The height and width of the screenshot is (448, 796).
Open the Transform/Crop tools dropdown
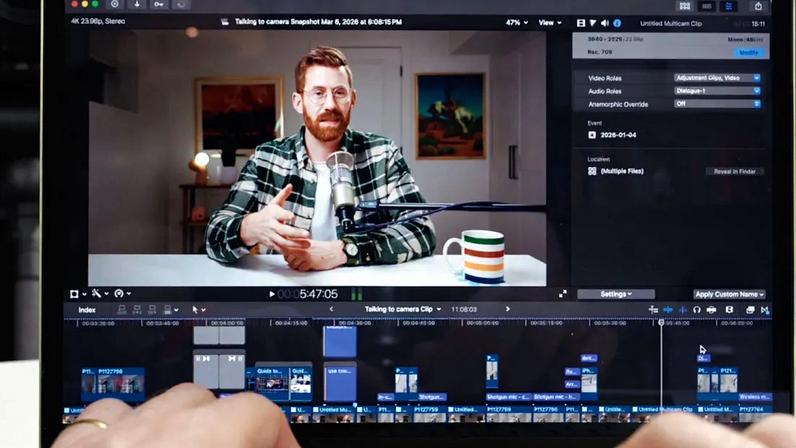tap(78, 294)
